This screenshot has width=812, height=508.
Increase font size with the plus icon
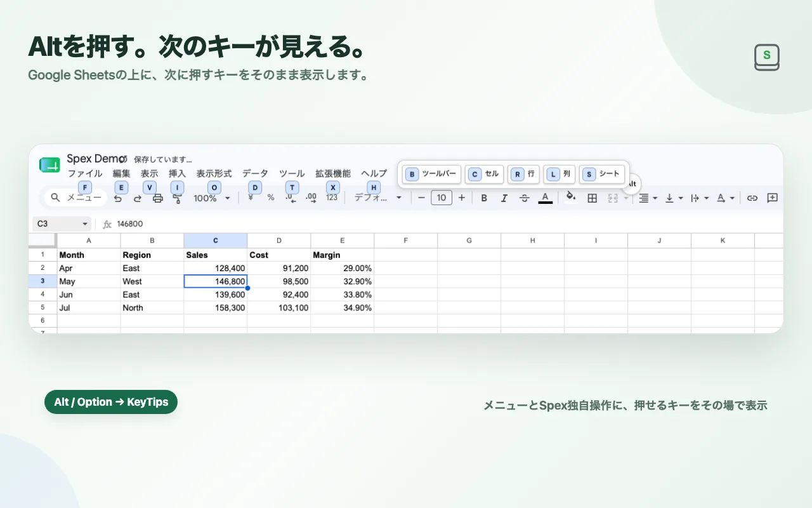pyautogui.click(x=461, y=197)
